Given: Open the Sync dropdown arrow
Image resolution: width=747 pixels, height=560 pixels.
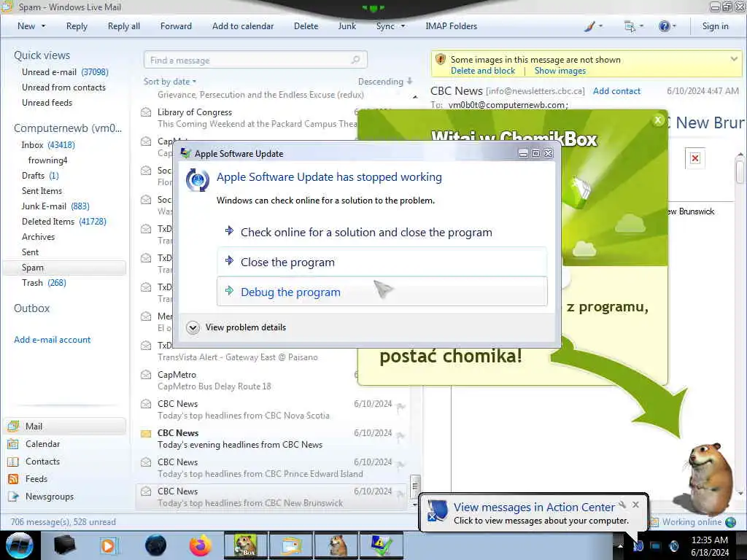Looking at the screenshot, I should coord(403,26).
